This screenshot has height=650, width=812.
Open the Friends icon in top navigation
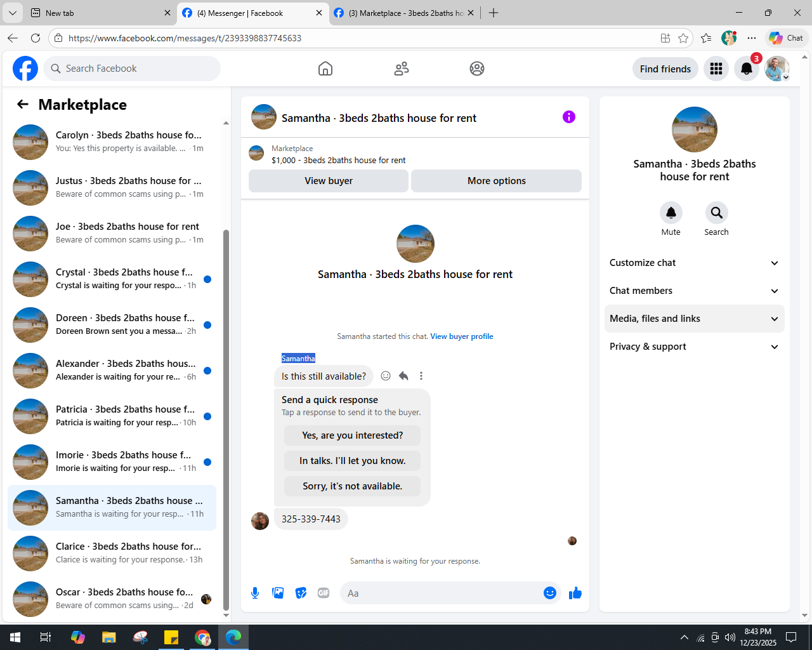tap(402, 69)
